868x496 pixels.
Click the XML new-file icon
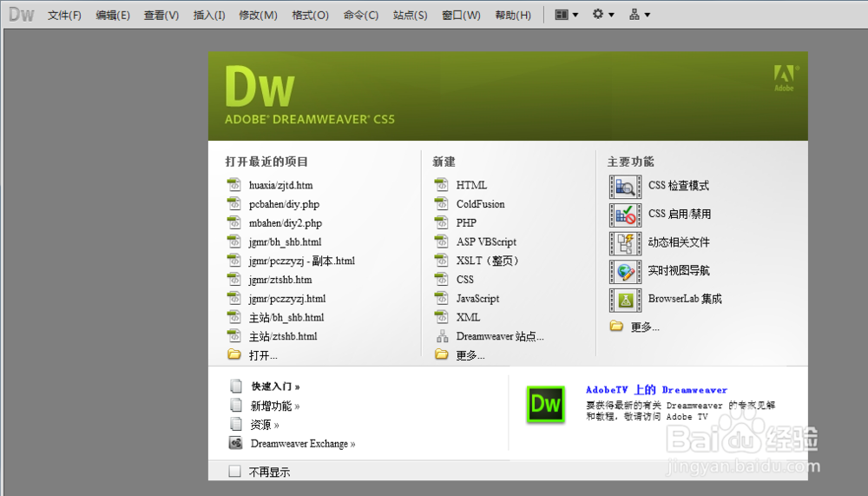coord(441,316)
